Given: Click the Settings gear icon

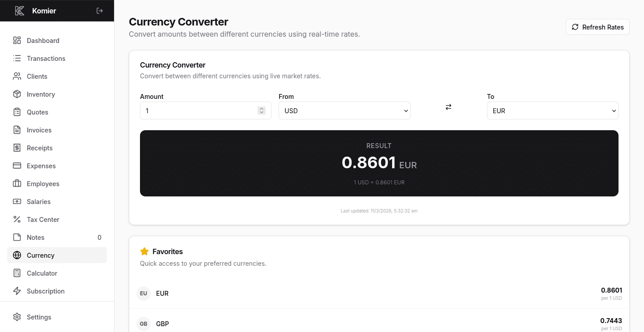Looking at the screenshot, I should coord(17,317).
